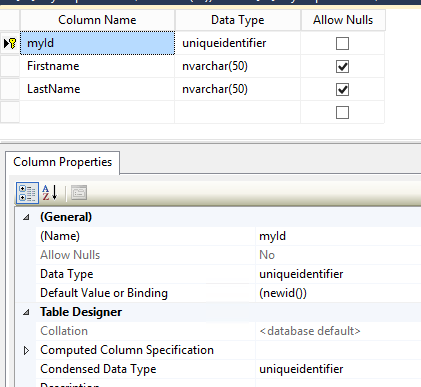Click the Condensed Data Type value uniqueidentifier
Viewport: 421px width, 387px height.
[338, 369]
